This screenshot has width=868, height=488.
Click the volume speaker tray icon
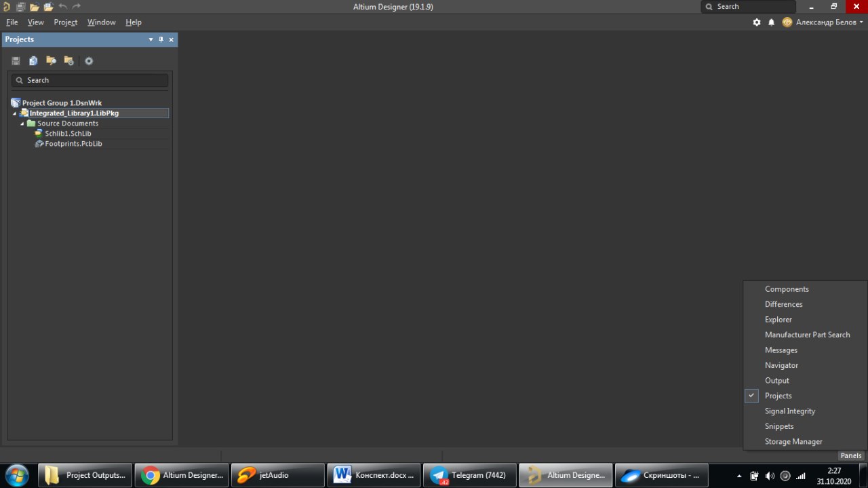(x=770, y=476)
